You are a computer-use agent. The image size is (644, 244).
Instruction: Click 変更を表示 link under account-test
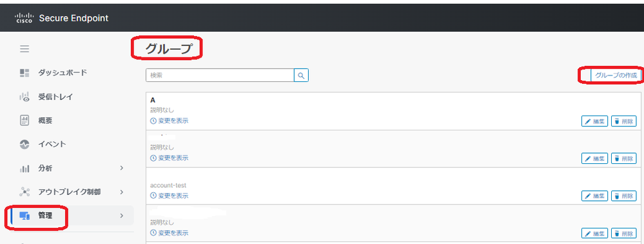coord(170,196)
